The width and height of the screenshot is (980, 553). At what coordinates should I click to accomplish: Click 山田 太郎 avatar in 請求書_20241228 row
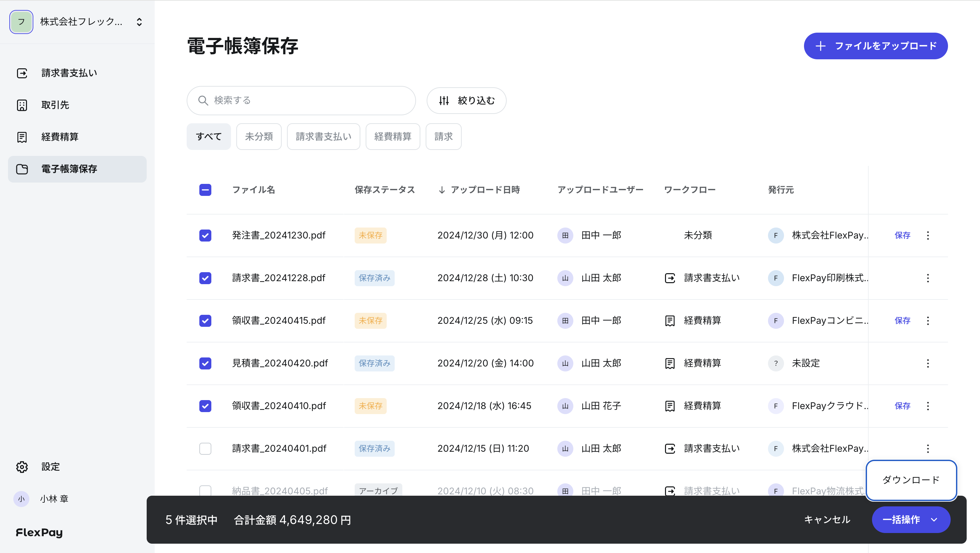565,278
